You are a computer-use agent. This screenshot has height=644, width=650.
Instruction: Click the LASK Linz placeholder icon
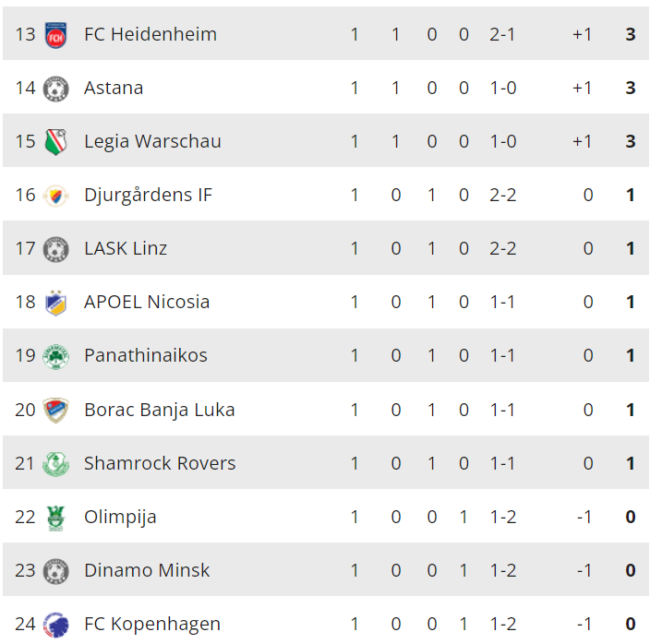coord(56,249)
